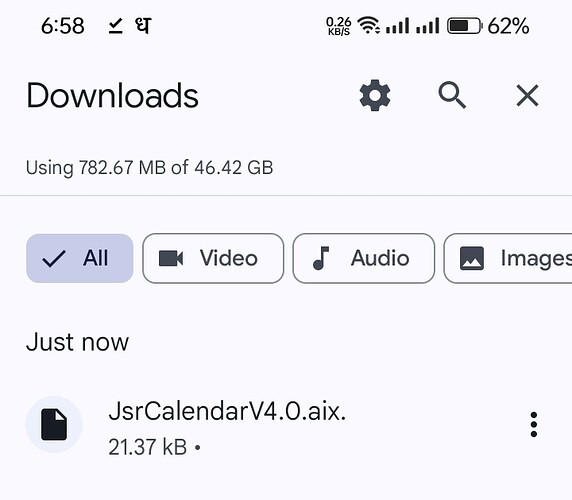Tap the Downloads page title
572x500 pixels.
point(112,96)
